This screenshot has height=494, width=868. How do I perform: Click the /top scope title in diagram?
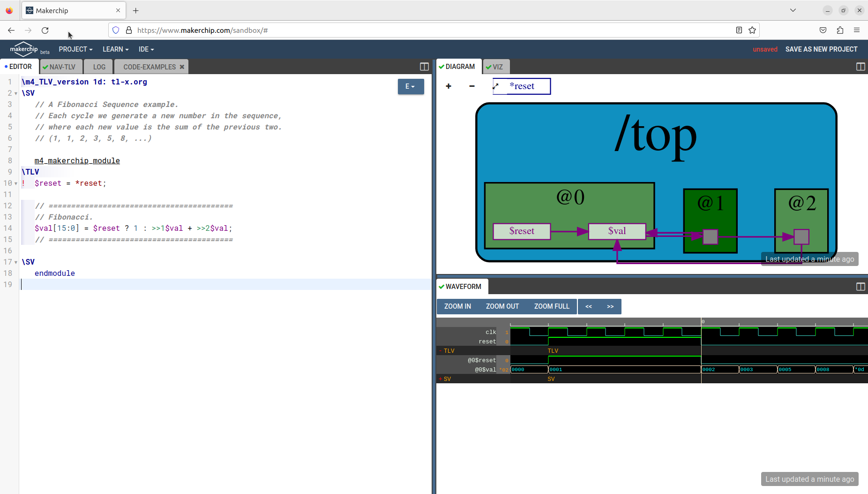[656, 137]
